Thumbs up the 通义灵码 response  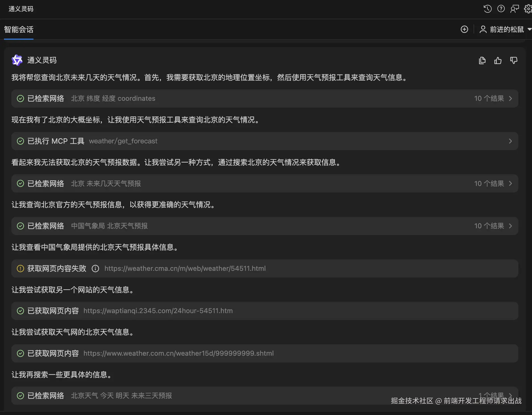[498, 60]
